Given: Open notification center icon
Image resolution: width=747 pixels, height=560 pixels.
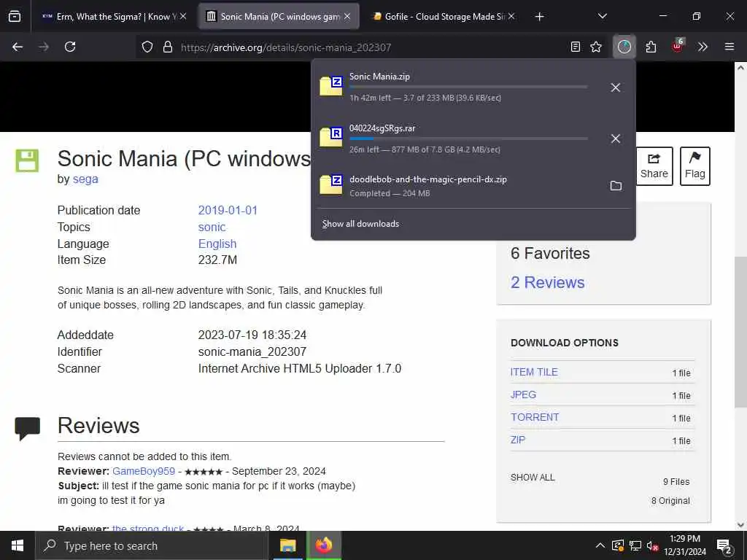Looking at the screenshot, I should [724, 547].
